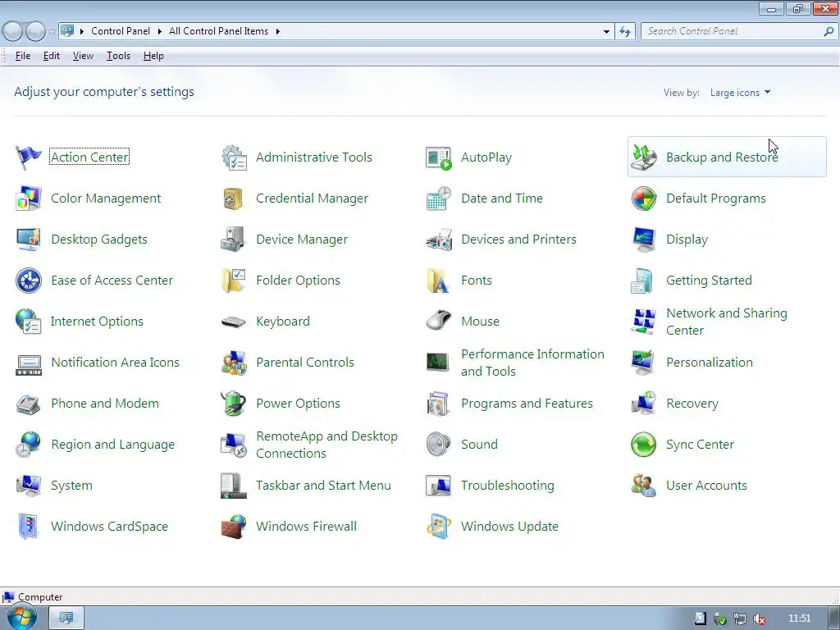840x630 pixels.
Task: Open the Getting Started link
Action: point(709,281)
